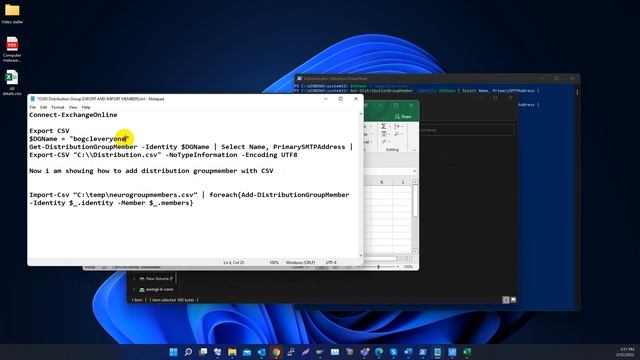Click Find & Select magnifier icon in Excel

click(396, 134)
